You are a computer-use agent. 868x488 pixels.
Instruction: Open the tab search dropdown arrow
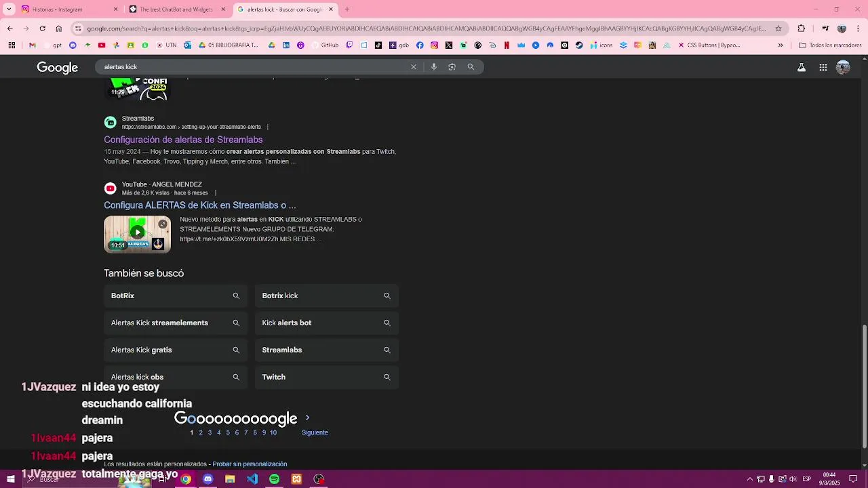coord(9,9)
